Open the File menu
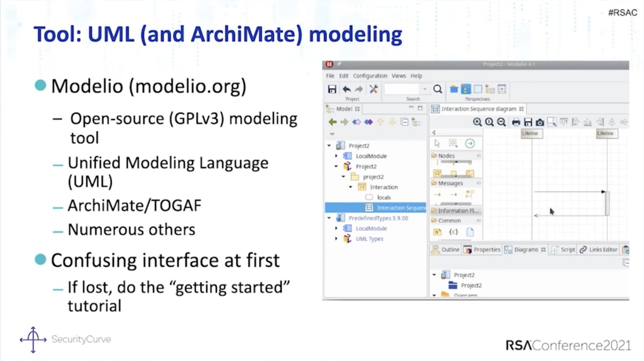 pos(330,76)
